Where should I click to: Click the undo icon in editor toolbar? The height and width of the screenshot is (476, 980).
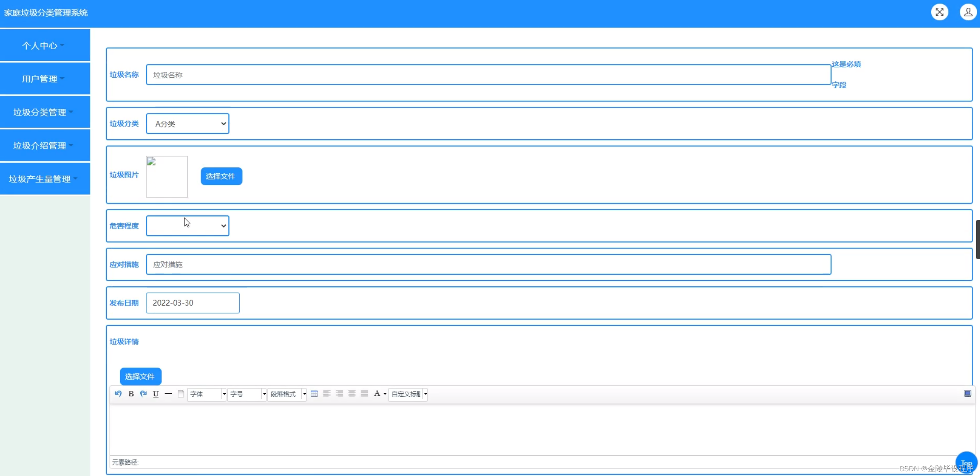click(118, 394)
